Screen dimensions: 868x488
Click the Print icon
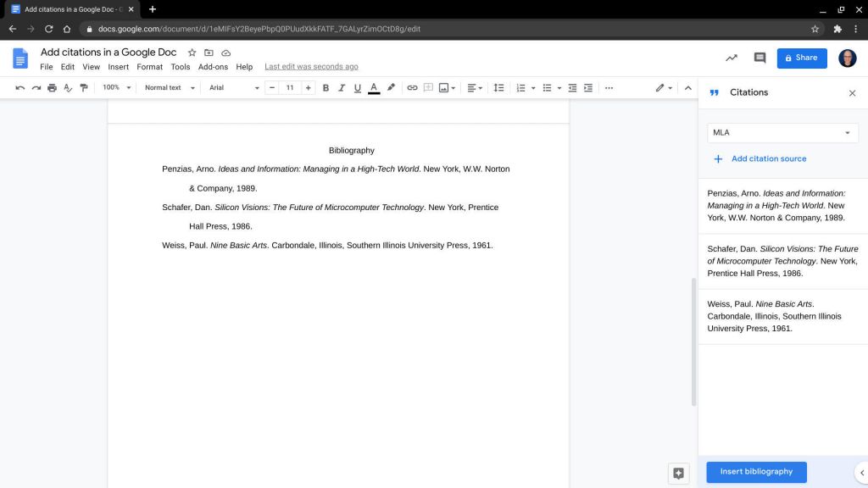coord(52,87)
